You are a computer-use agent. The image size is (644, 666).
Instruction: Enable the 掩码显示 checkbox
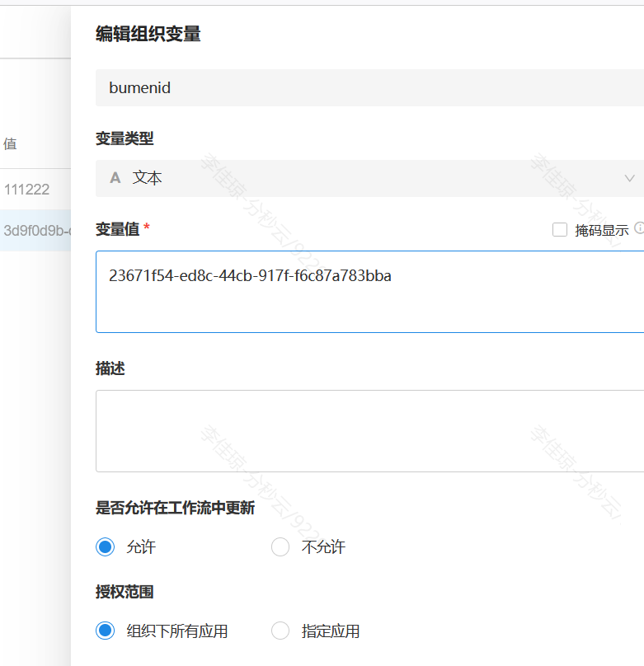click(x=560, y=230)
